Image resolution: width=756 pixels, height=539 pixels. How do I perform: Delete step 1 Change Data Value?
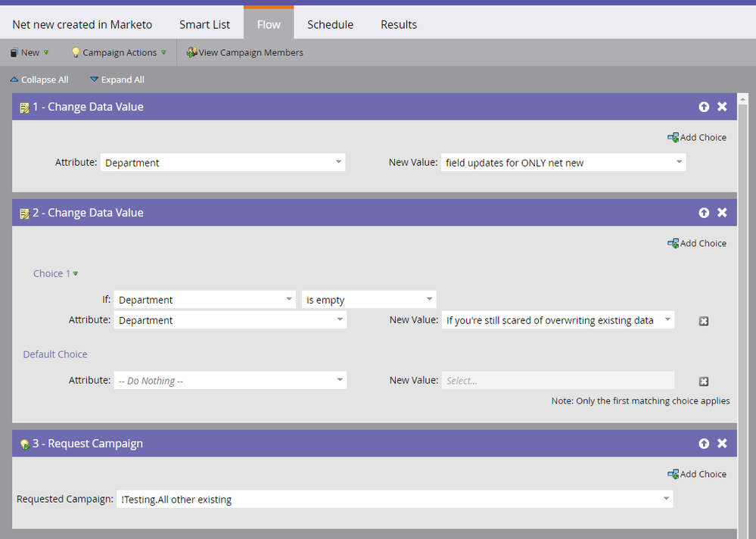point(722,107)
